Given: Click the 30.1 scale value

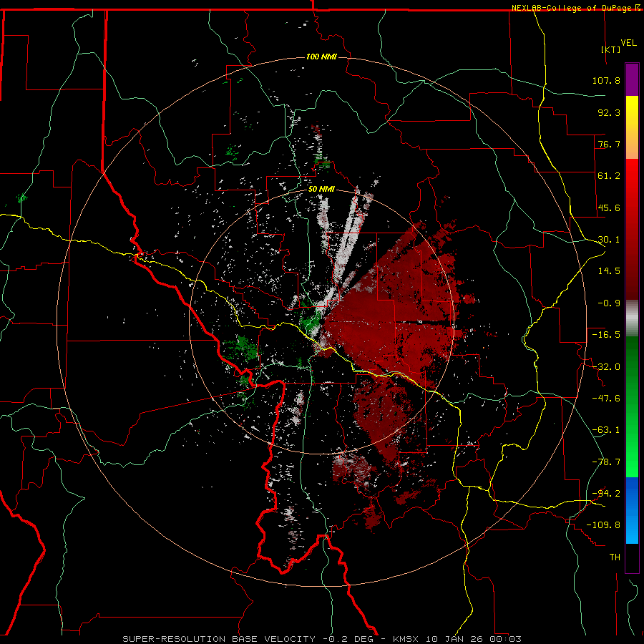Looking at the screenshot, I should point(609,240).
